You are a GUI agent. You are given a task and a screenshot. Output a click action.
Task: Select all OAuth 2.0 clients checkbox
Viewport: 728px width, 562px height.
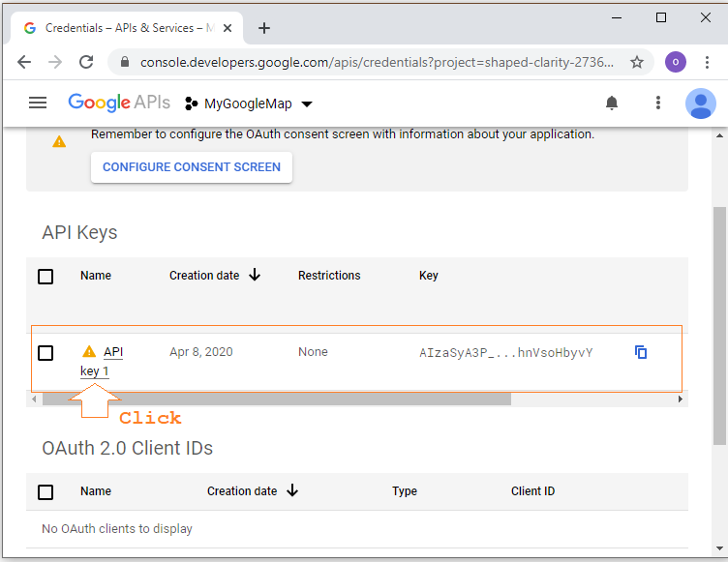45,492
